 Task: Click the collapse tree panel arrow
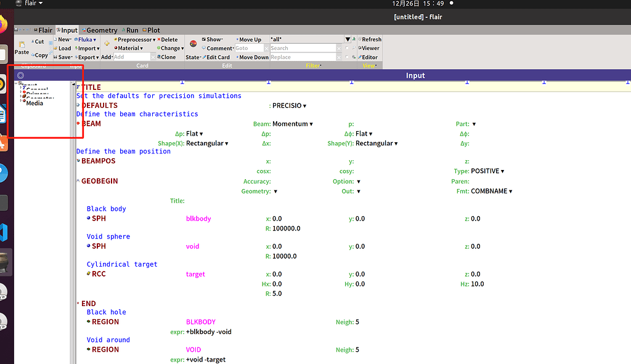(x=73, y=84)
